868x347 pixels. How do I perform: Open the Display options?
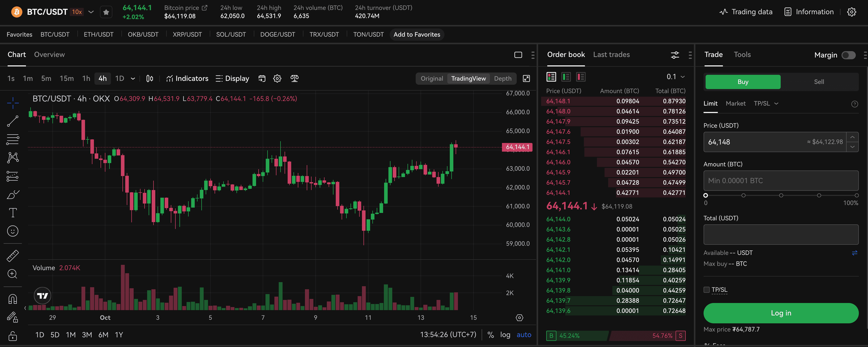click(x=232, y=79)
